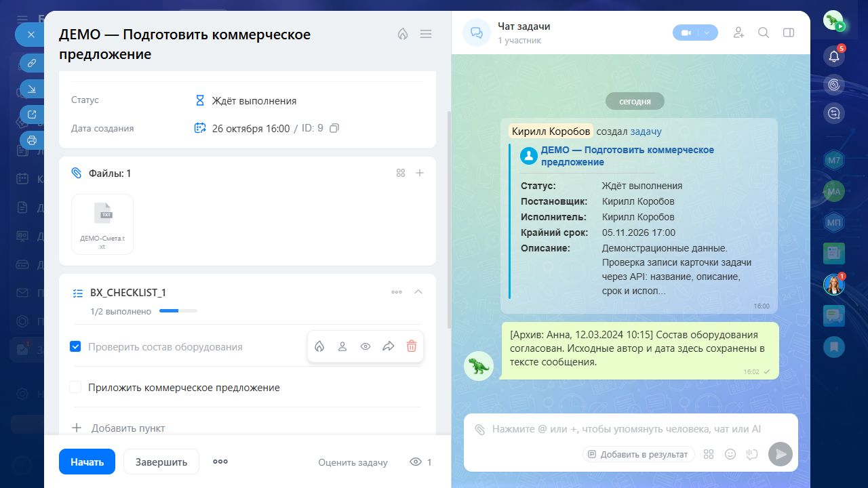Click Добавить пункт in the checklist

pos(128,428)
